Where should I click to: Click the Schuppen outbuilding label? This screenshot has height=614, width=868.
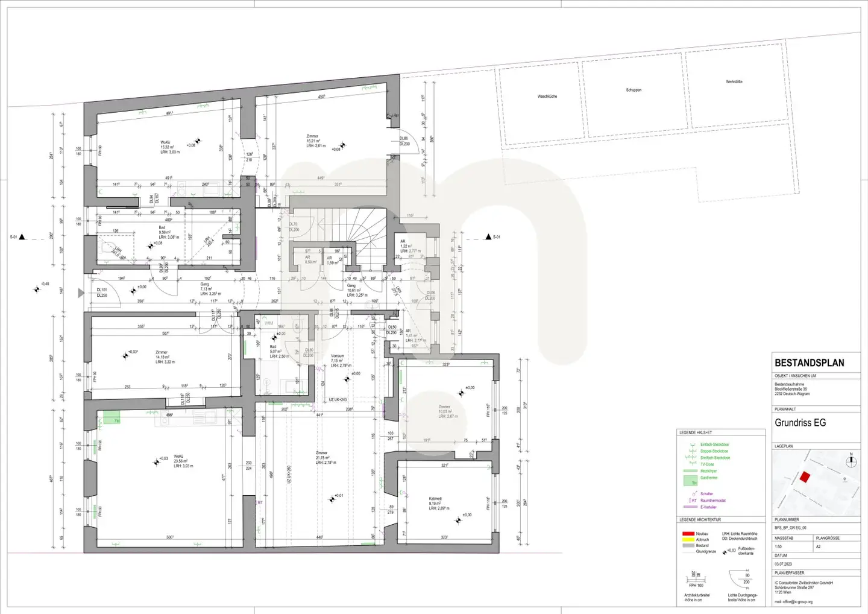pyautogui.click(x=634, y=90)
